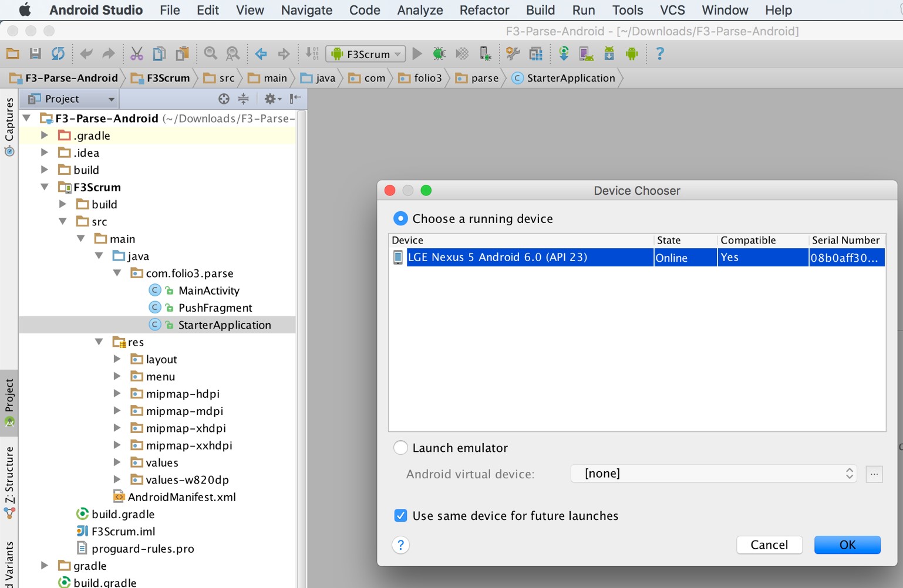Click the folio3 breadcrumb

pos(420,78)
